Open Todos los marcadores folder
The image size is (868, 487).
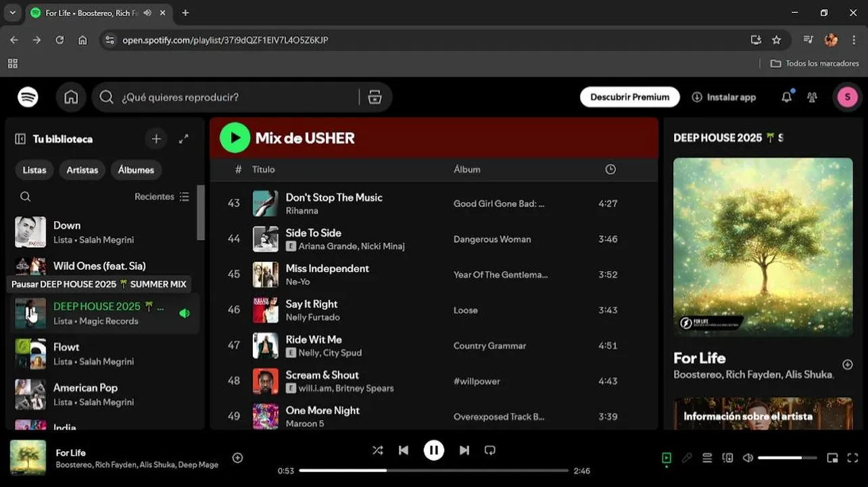point(815,63)
